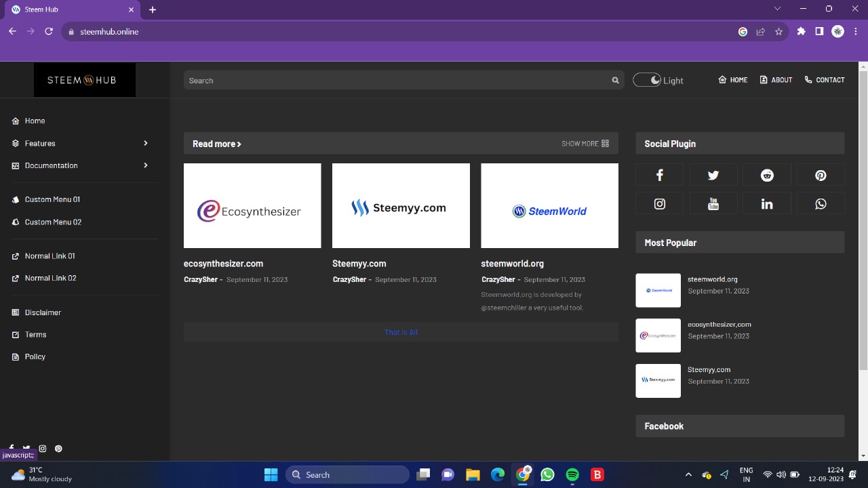Click the Pinterest icon in the sidebar footer
The height and width of the screenshot is (488, 868).
click(58, 449)
